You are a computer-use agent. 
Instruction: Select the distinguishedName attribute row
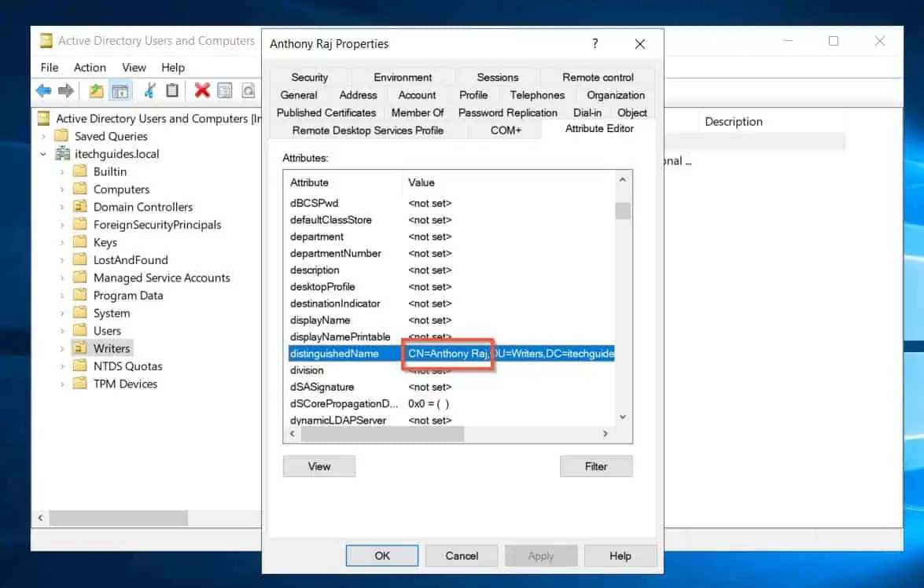[451, 354]
